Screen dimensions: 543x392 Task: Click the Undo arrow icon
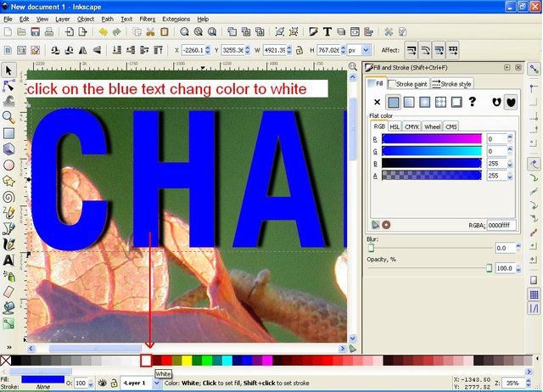pos(103,32)
